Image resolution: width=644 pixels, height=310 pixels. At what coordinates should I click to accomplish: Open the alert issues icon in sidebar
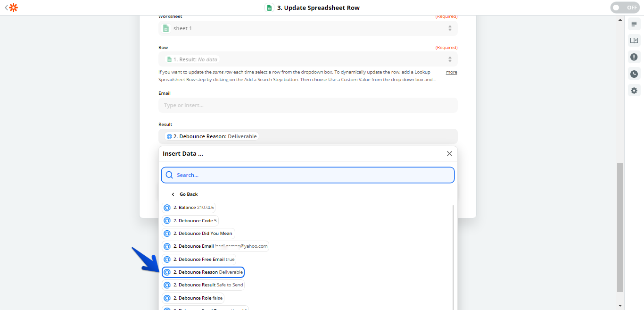coord(634,57)
